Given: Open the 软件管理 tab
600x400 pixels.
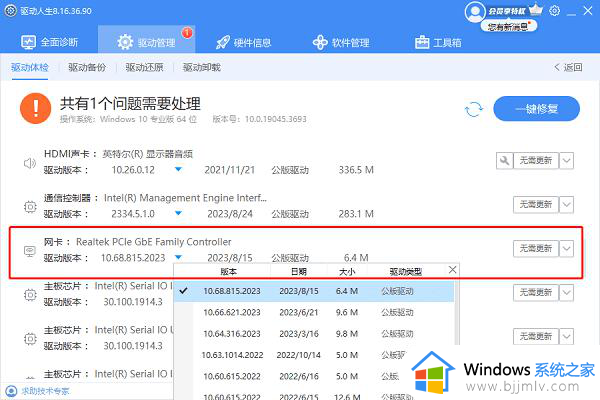Looking at the screenshot, I should pyautogui.click(x=341, y=42).
